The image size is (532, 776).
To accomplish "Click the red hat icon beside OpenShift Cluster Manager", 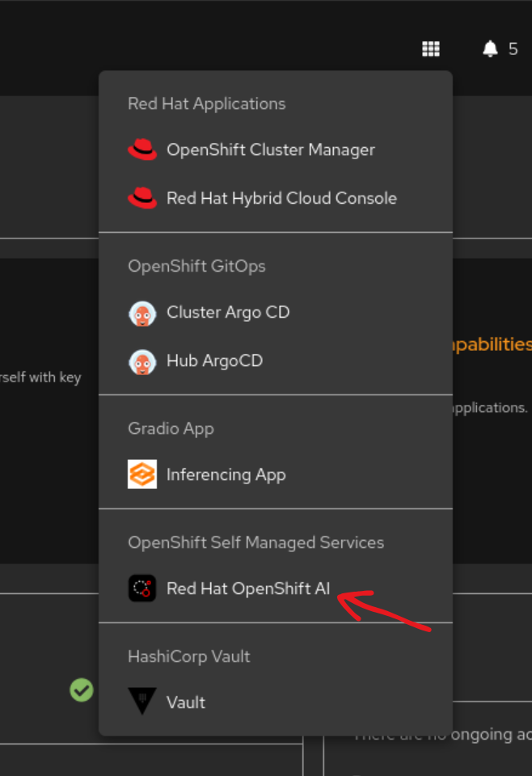I will pos(142,150).
